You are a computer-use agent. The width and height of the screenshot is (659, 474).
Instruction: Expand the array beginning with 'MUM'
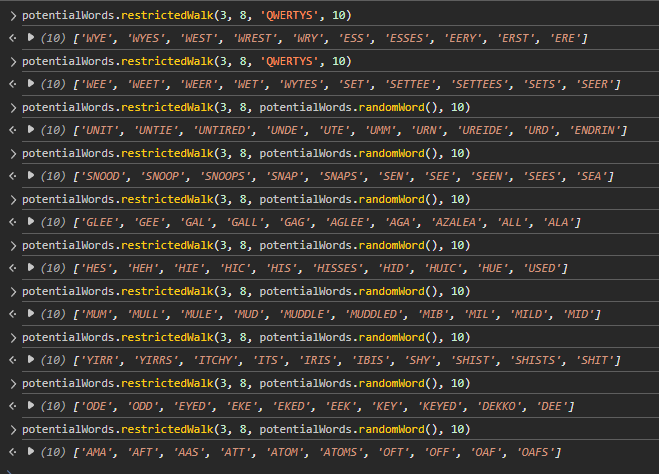31,313
